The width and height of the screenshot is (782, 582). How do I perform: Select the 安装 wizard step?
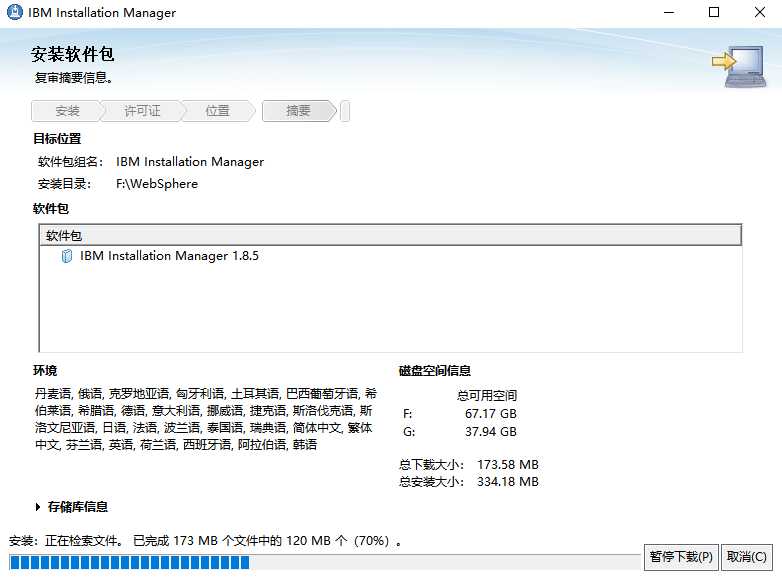[x=67, y=111]
